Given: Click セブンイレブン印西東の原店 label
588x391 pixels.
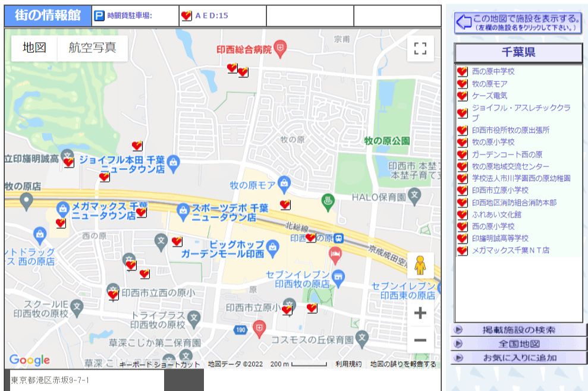Looking at the screenshot, I should pyautogui.click(x=404, y=291).
